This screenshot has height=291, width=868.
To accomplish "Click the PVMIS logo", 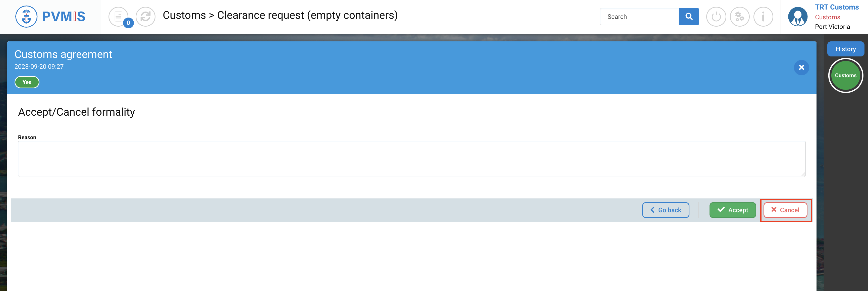I will (50, 17).
